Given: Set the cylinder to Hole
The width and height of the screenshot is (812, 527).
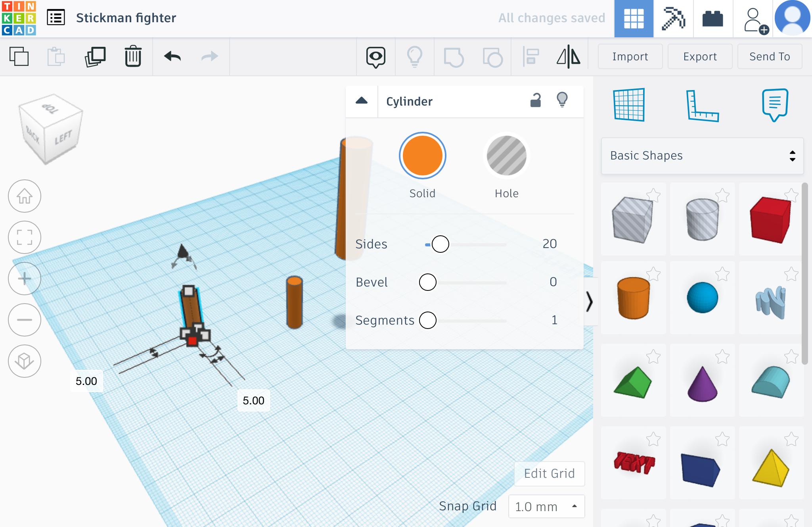Looking at the screenshot, I should coord(506,156).
